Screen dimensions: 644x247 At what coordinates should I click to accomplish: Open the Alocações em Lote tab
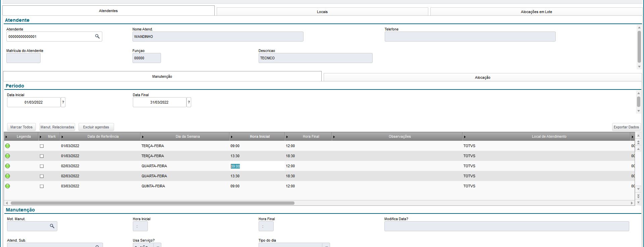tap(536, 12)
